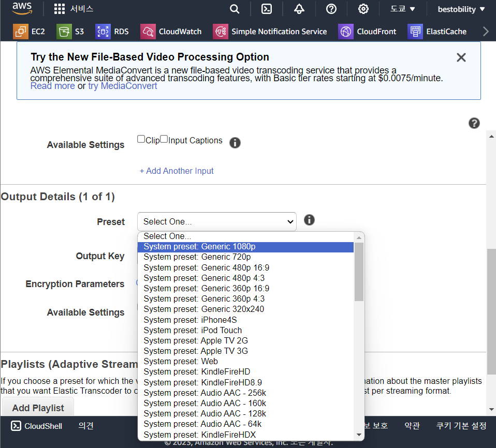Select System preset: Apple TV 2G
Image resolution: width=496 pixels, height=448 pixels.
click(x=245, y=340)
